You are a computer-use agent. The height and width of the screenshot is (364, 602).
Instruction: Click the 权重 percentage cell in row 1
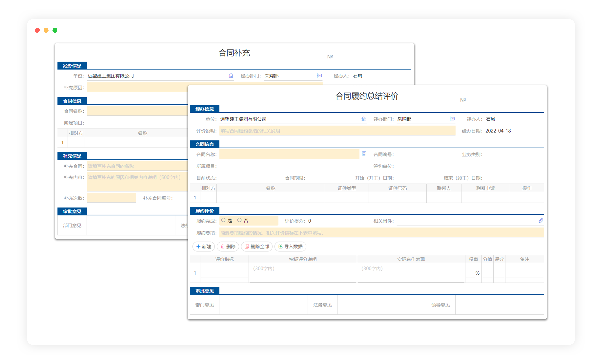point(473,273)
